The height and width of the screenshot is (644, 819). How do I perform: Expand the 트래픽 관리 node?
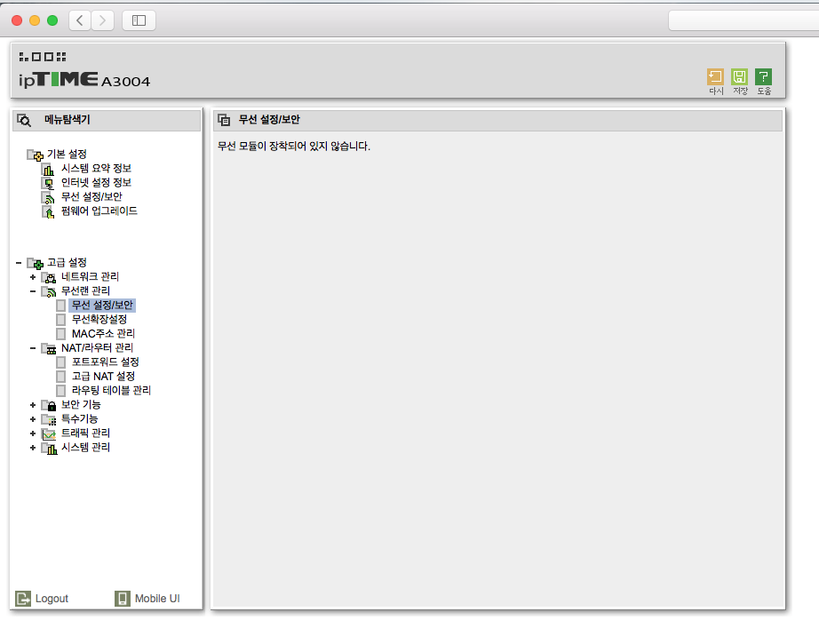(33, 433)
